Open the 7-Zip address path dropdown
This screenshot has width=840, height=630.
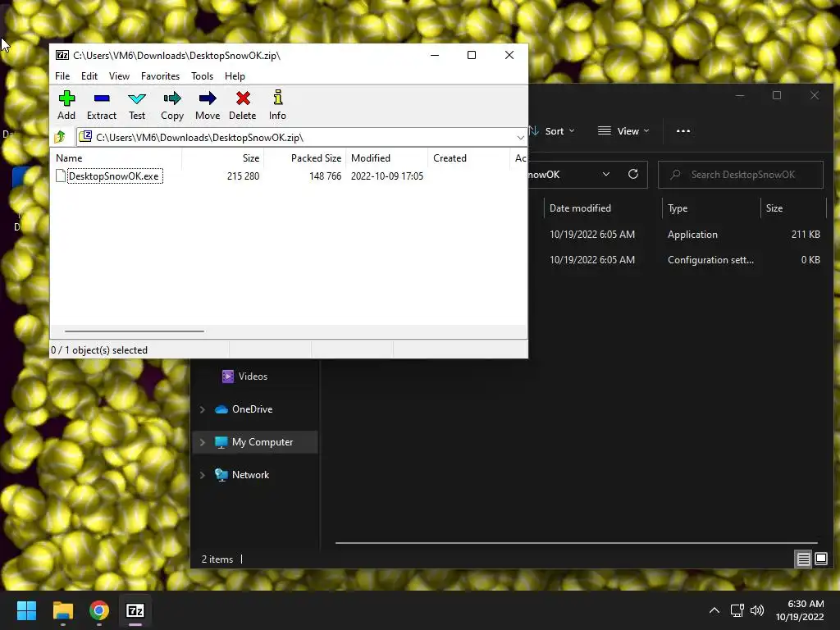click(520, 138)
